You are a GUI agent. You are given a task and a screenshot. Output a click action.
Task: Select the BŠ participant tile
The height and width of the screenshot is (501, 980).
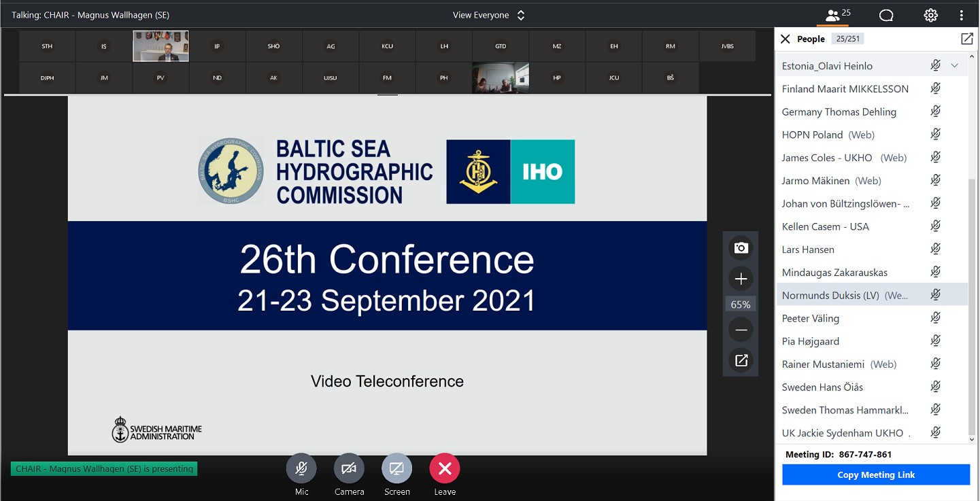[x=671, y=77]
